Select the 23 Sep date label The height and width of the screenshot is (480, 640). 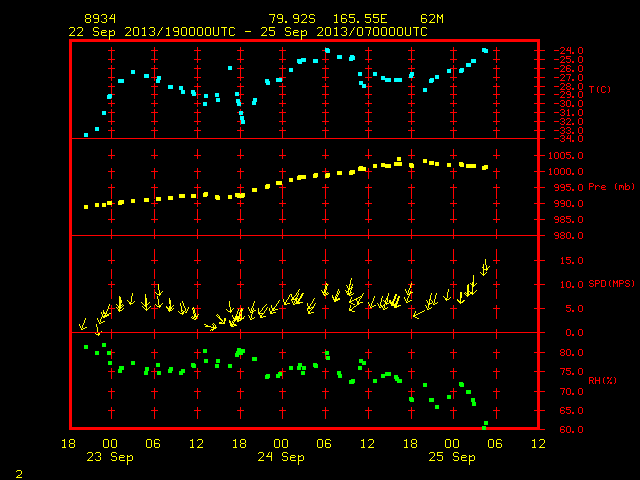pos(110,457)
